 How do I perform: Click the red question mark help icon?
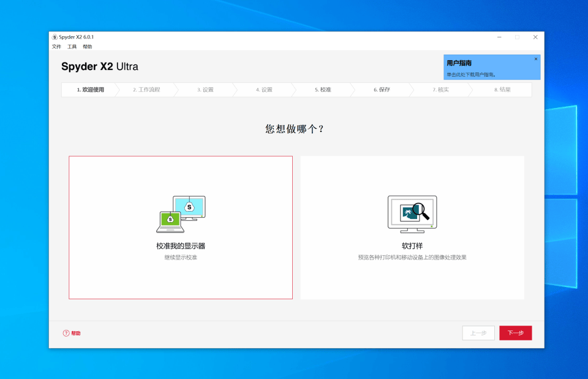(66, 333)
